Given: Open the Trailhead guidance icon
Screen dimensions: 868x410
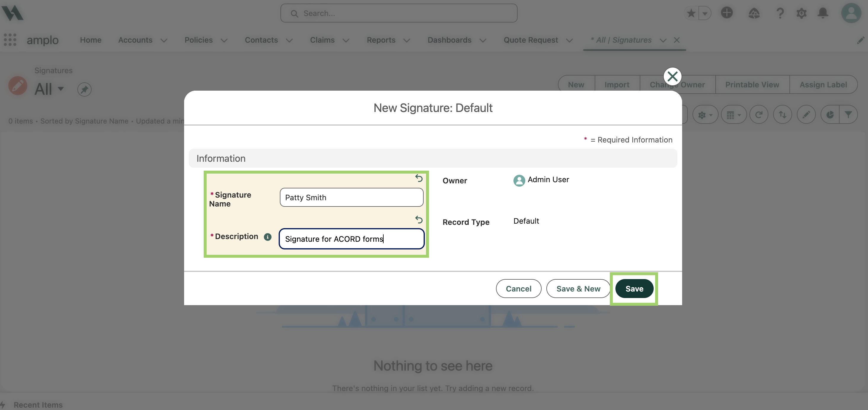Looking at the screenshot, I should click(x=754, y=13).
